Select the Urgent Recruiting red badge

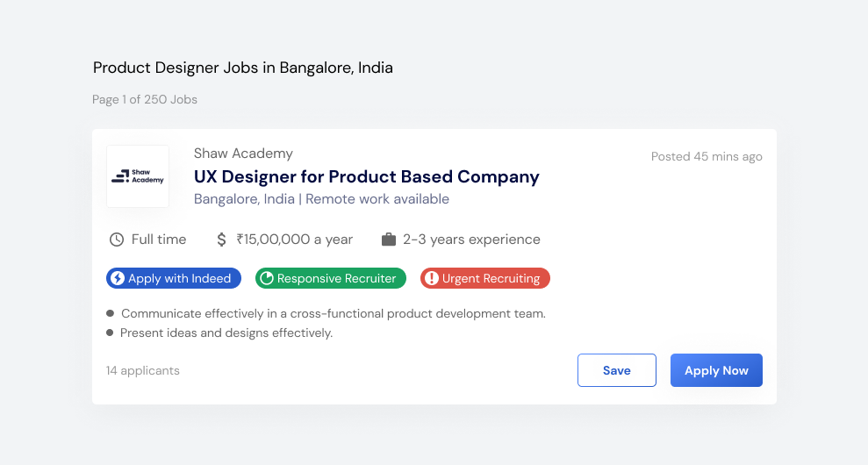(485, 278)
